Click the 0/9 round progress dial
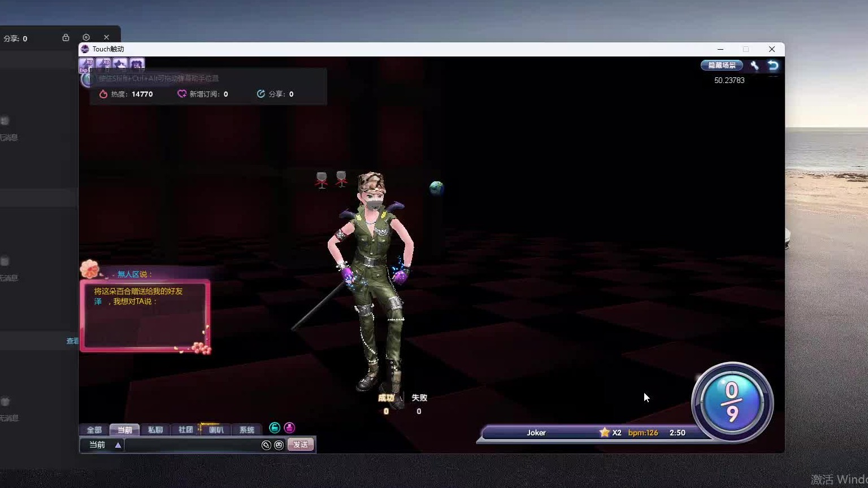Image resolution: width=868 pixels, height=488 pixels. (x=732, y=402)
